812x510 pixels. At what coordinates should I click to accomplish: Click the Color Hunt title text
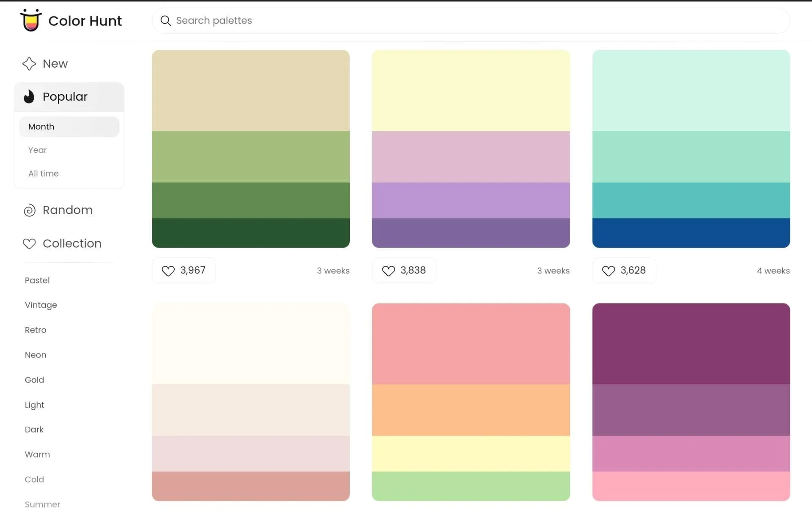tap(85, 21)
